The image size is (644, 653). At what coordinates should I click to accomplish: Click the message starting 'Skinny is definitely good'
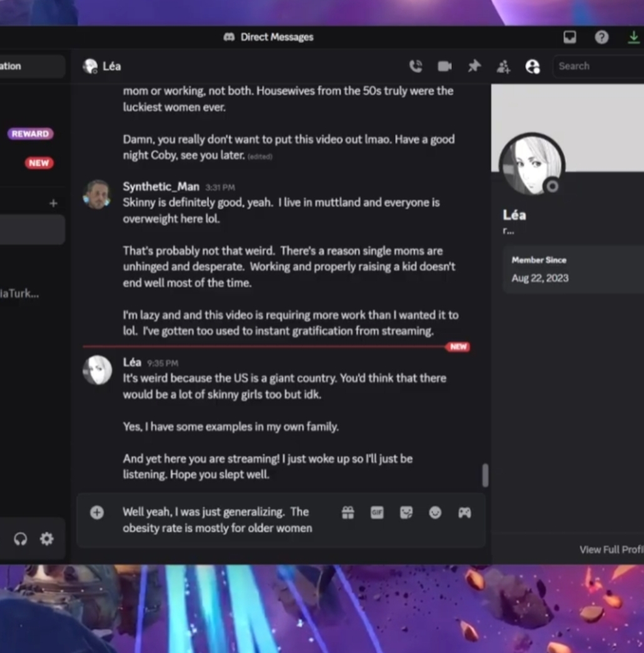click(281, 210)
